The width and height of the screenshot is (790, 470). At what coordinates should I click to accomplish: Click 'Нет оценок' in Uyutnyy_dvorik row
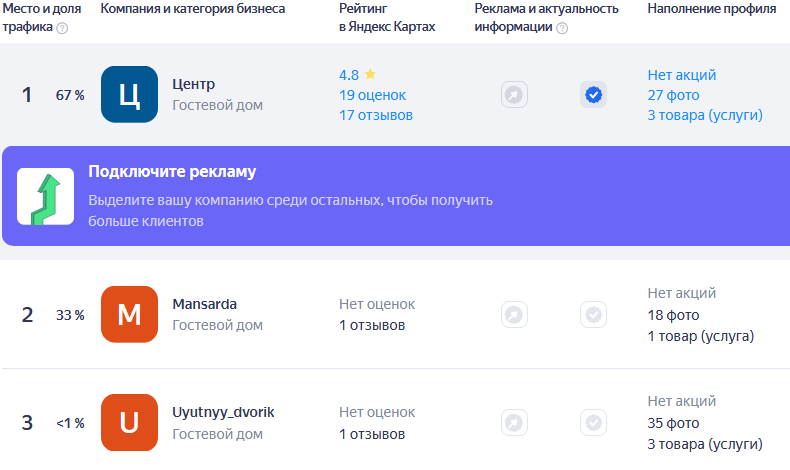click(377, 412)
